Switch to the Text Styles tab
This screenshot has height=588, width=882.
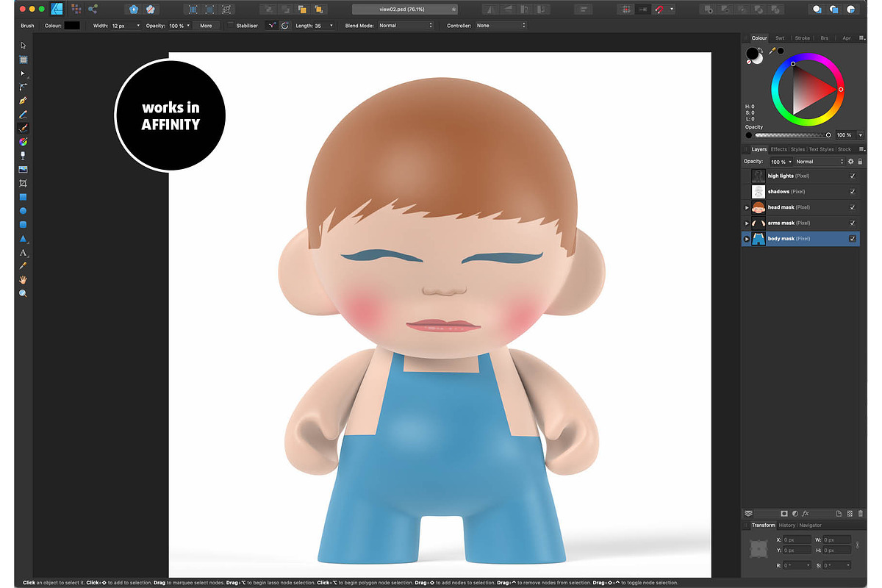pyautogui.click(x=822, y=149)
